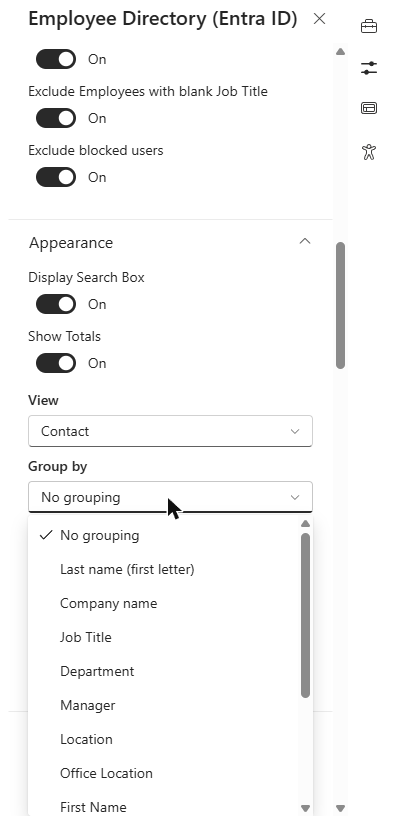Viewport: 402px width, 816px height.
Task: Click pane scroll-up arrow
Action: [341, 52]
